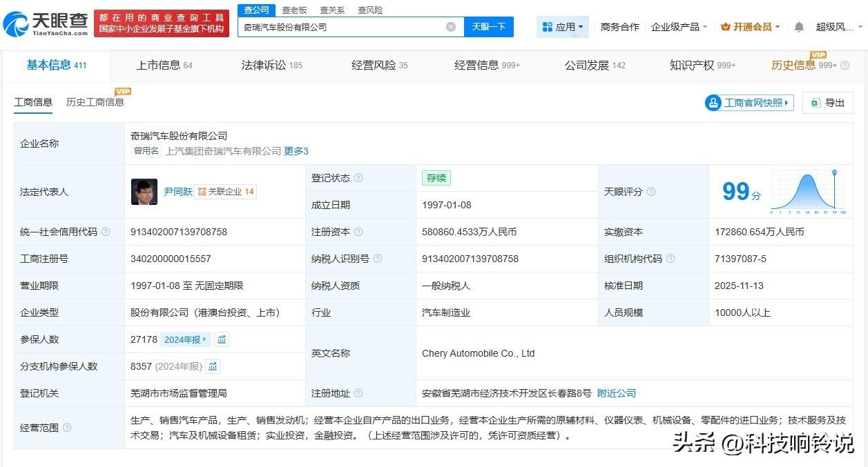Open photo of legal representative 尹同跃
Screen dimensions: 868x467
(144, 192)
